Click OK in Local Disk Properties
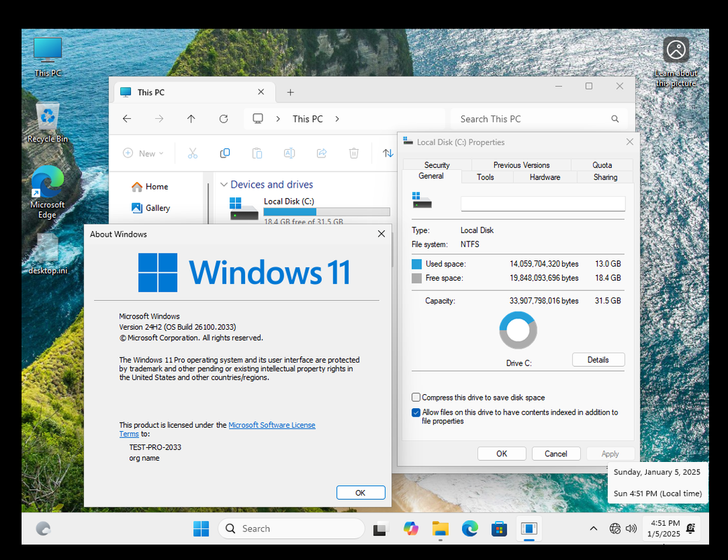This screenshot has height=560, width=728. click(x=502, y=454)
